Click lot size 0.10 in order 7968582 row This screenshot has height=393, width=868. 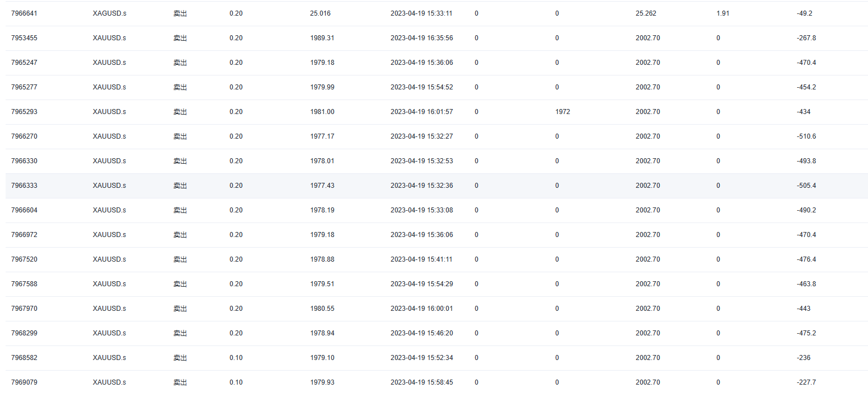[236, 358]
